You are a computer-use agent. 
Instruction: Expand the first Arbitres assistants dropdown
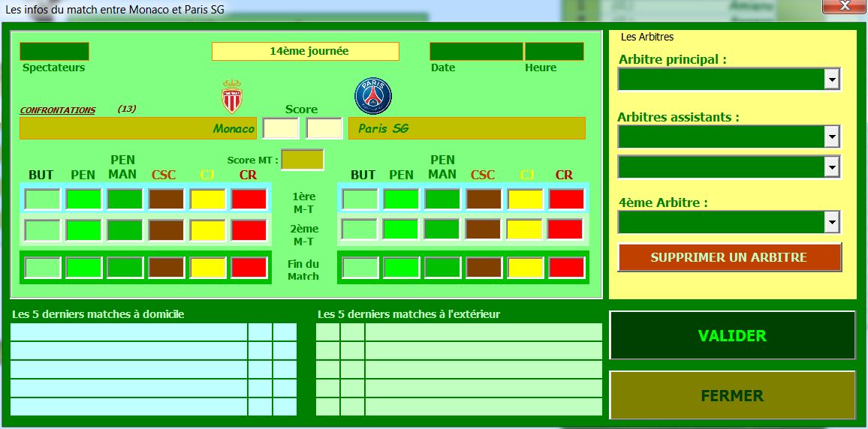831,136
